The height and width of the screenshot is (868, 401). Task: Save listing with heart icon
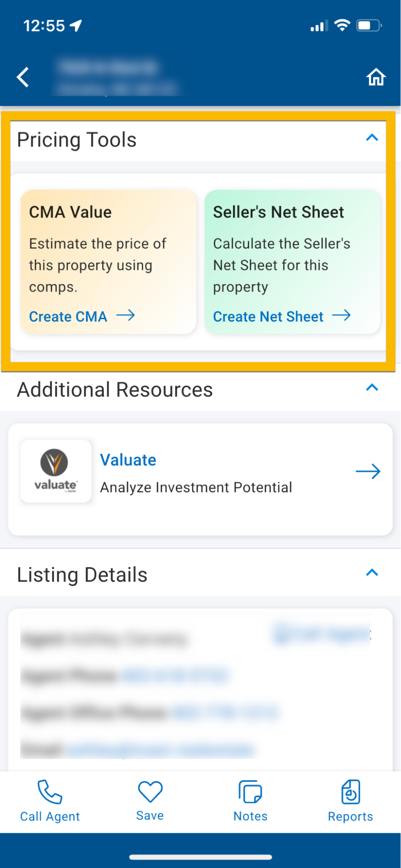150,792
